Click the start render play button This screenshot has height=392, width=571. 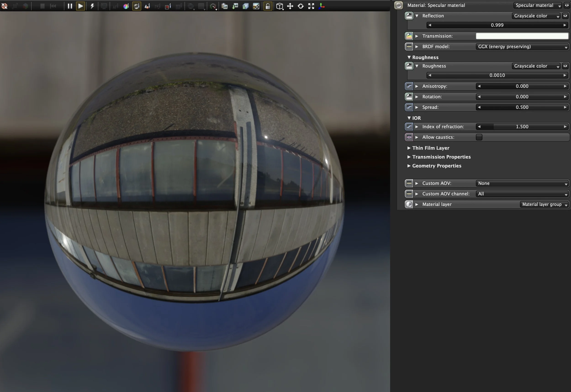pos(81,6)
